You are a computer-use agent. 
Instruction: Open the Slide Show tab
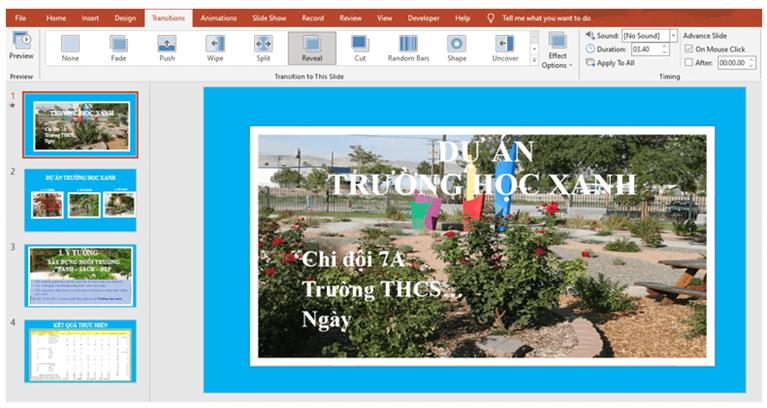click(269, 18)
